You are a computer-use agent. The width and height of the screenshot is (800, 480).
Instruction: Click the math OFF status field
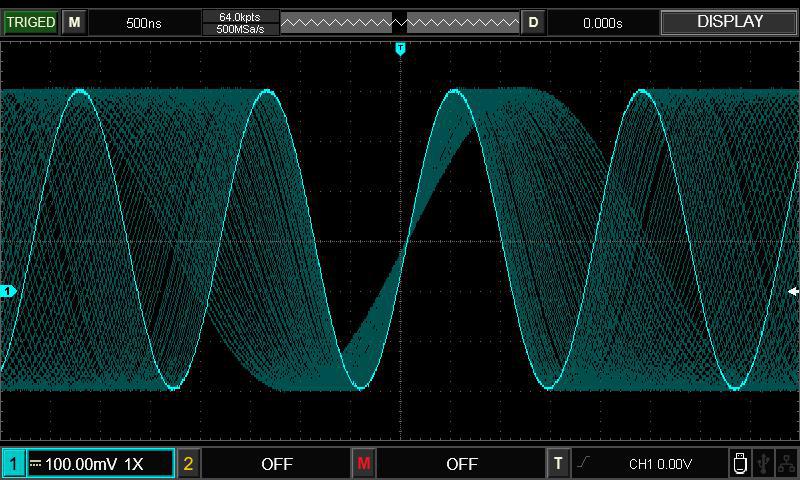point(461,464)
